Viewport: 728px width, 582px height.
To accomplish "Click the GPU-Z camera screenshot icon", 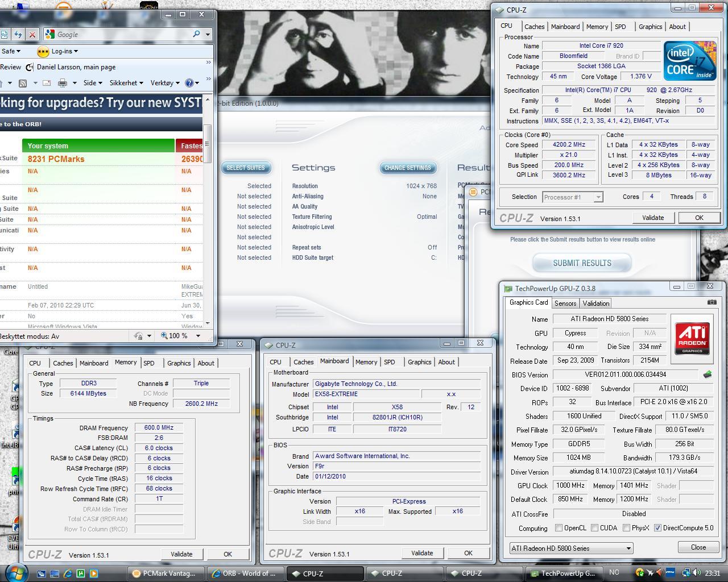I will tap(712, 302).
